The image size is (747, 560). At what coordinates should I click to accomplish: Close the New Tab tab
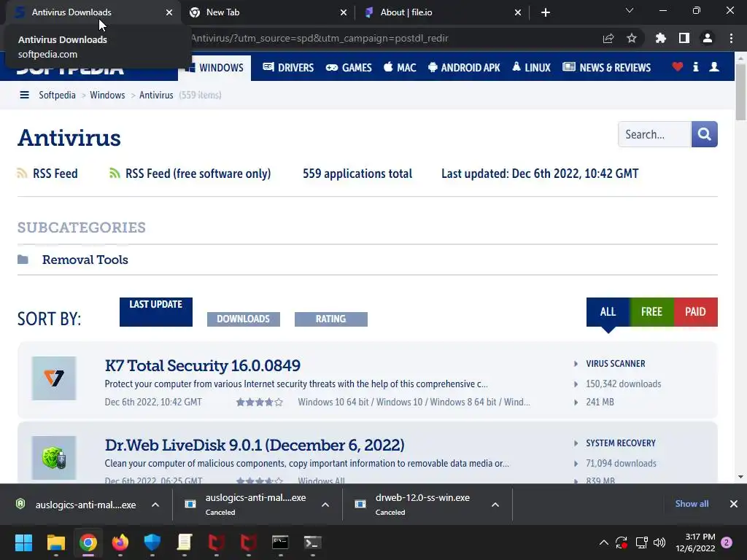coord(344,12)
